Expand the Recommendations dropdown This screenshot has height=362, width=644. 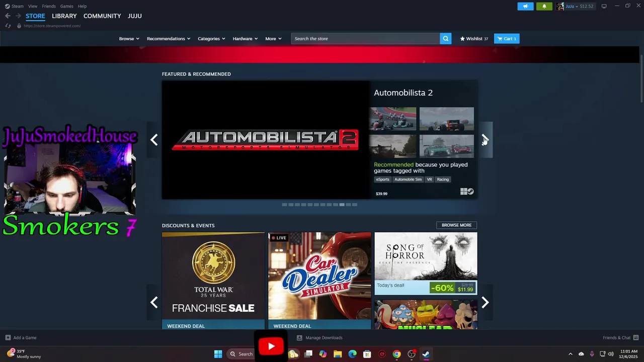click(x=169, y=39)
